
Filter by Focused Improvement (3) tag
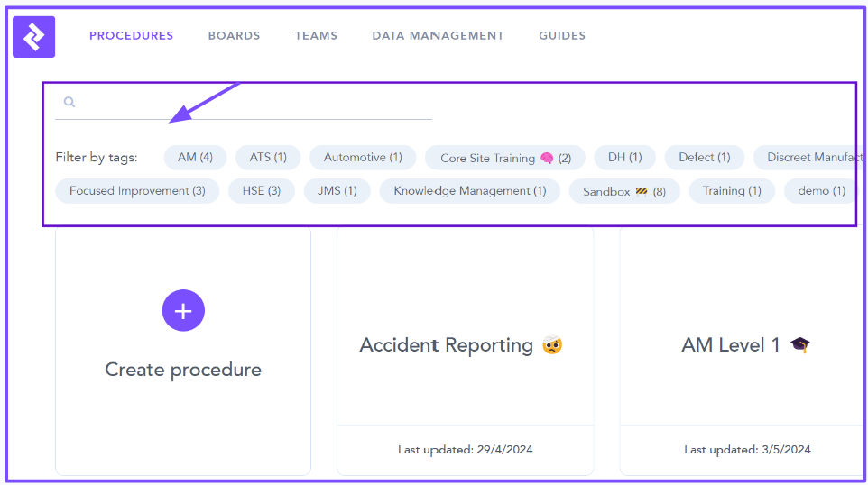tap(137, 190)
